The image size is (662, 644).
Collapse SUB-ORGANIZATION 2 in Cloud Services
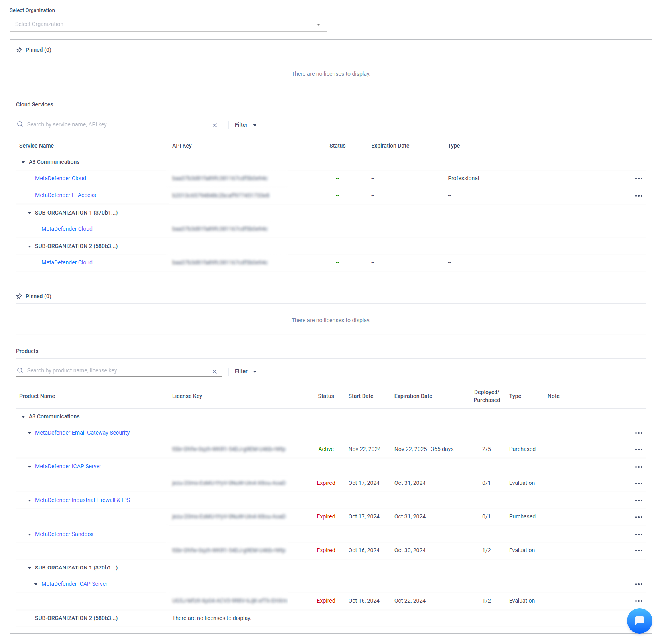[x=30, y=246]
